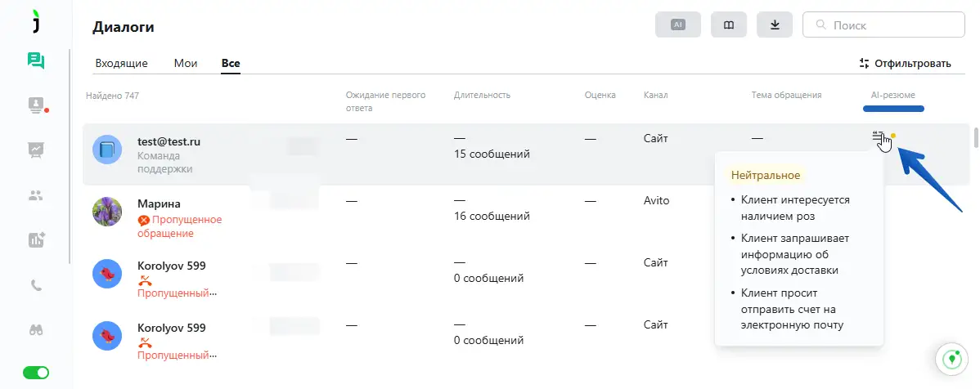Select the Все tab

click(231, 63)
